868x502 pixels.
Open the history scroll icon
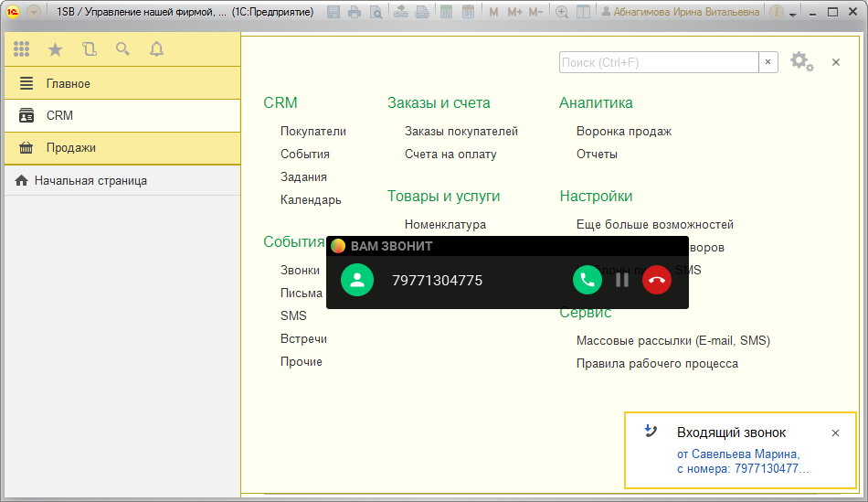[89, 49]
